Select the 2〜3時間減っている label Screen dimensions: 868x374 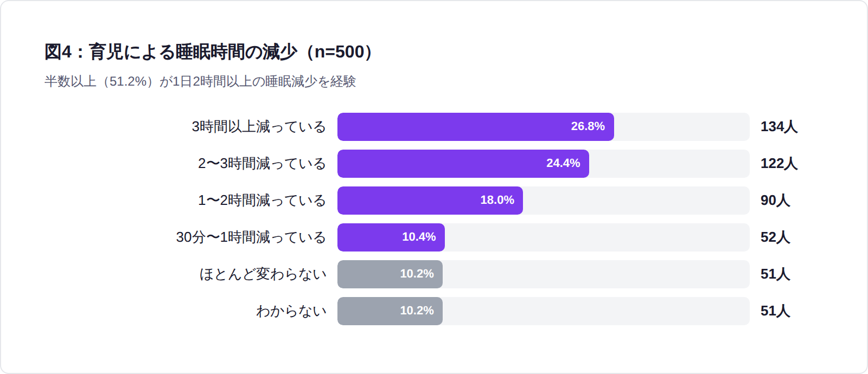pos(261,164)
